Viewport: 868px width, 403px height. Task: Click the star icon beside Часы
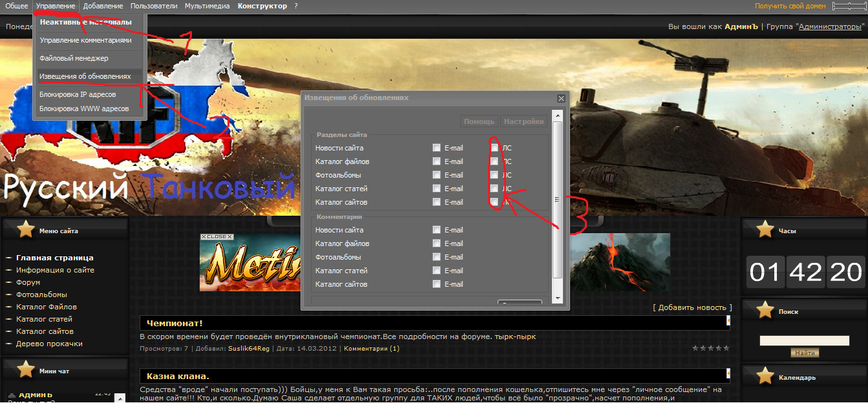click(x=765, y=229)
